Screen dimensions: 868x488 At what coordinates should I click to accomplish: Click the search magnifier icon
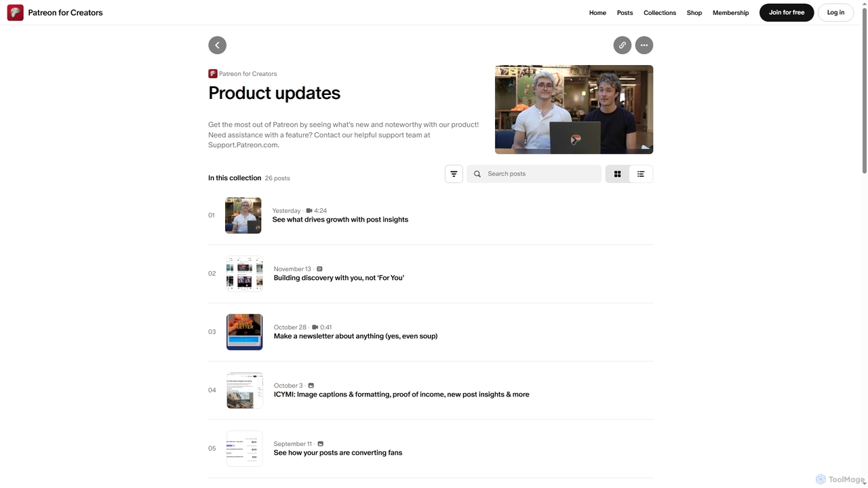[x=477, y=174]
